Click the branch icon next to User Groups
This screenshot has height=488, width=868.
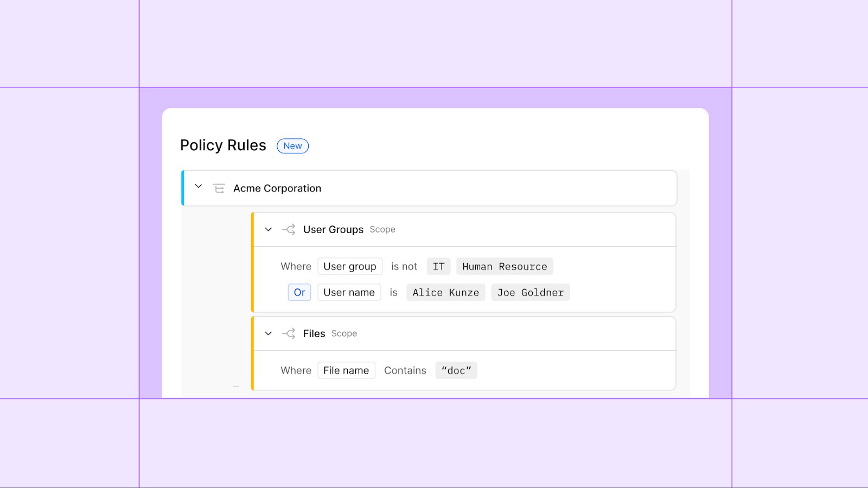tap(289, 229)
